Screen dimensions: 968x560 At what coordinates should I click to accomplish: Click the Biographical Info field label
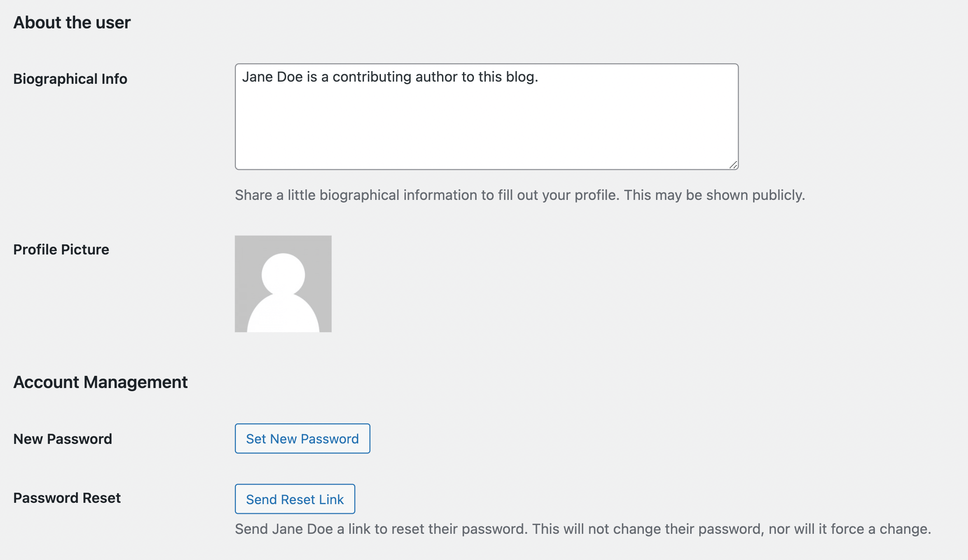[x=70, y=79]
